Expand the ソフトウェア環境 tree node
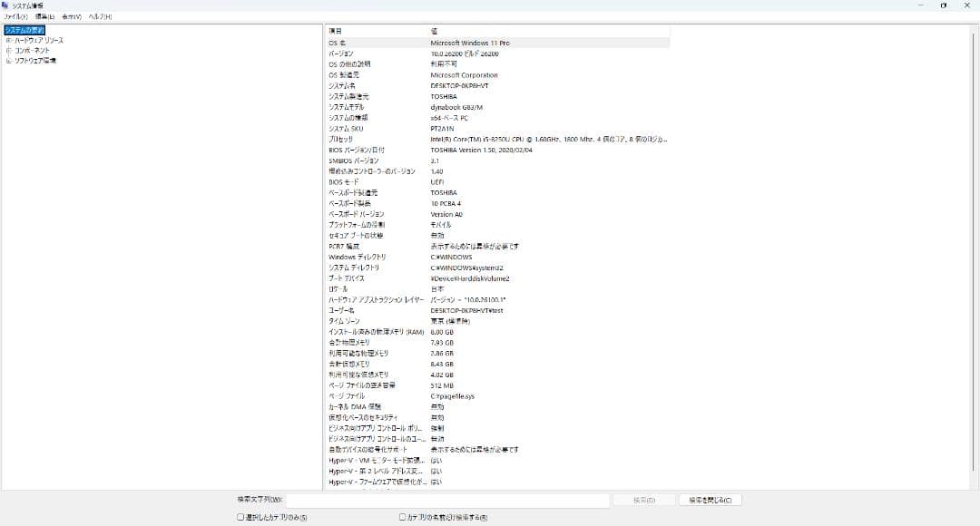The width and height of the screenshot is (980, 526). click(7, 60)
